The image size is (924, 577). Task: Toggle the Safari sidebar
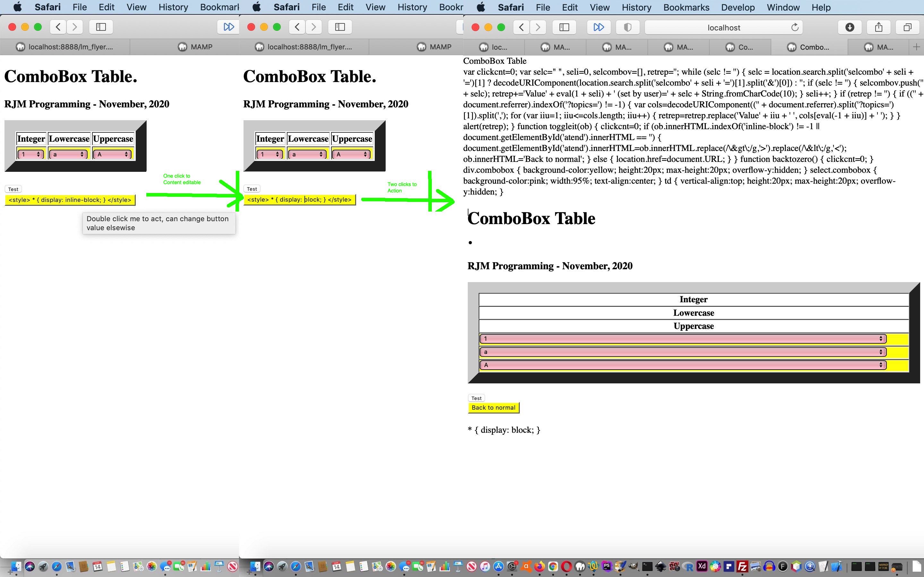point(565,27)
